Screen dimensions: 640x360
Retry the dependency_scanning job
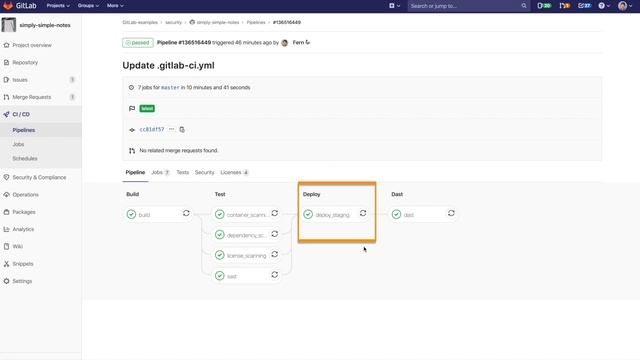[275, 234]
